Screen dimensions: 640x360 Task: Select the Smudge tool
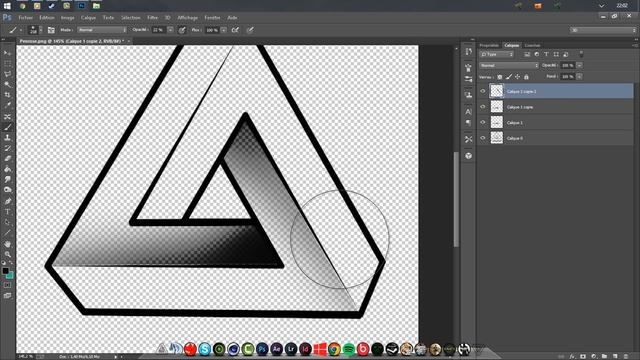(7, 180)
